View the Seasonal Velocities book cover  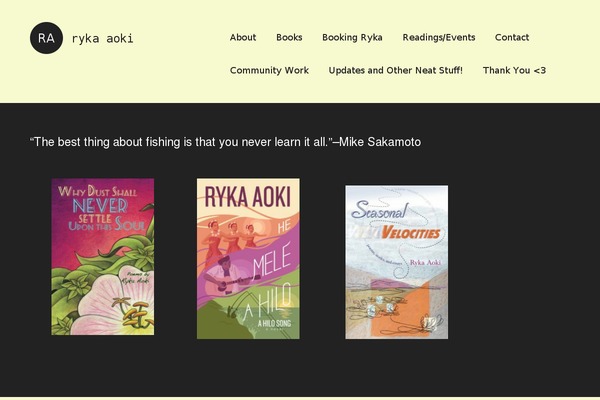tap(397, 262)
